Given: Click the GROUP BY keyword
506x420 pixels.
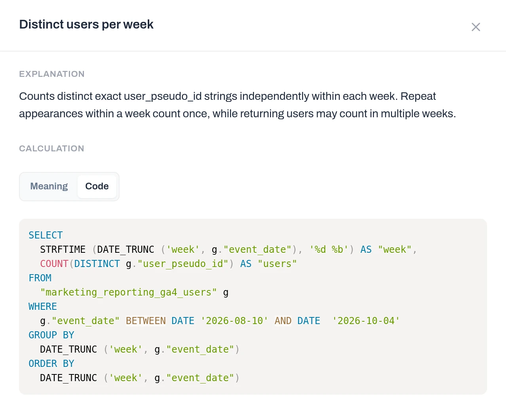Looking at the screenshot, I should click(51, 335).
